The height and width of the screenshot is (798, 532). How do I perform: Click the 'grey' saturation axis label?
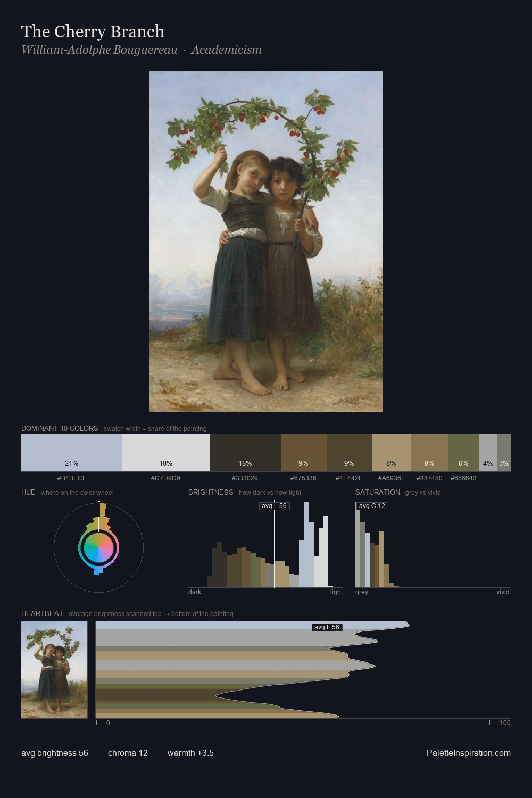tap(362, 592)
